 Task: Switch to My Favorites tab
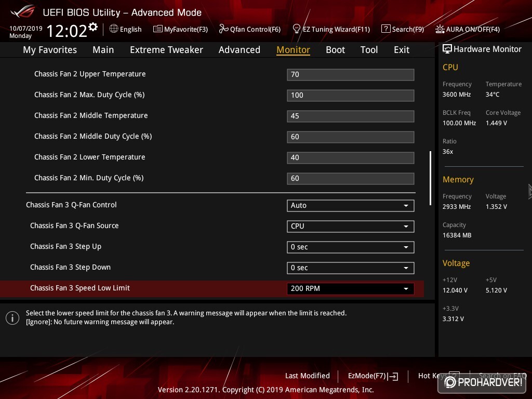[x=50, y=50]
